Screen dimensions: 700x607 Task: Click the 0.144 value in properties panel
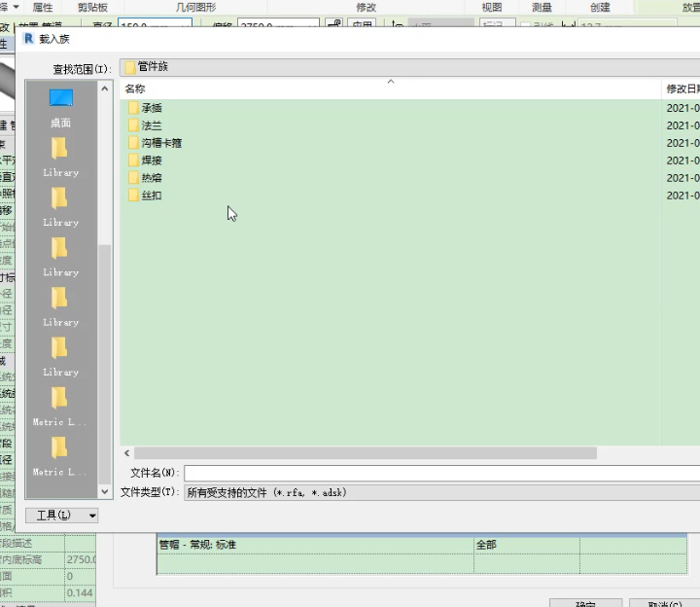[x=80, y=593]
